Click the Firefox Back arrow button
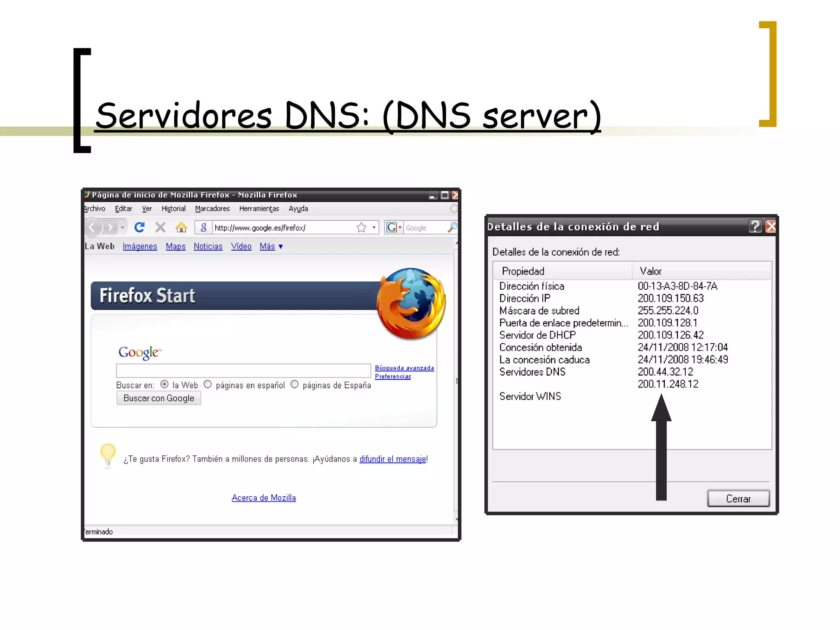Image resolution: width=840 pixels, height=630 pixels. 92,227
